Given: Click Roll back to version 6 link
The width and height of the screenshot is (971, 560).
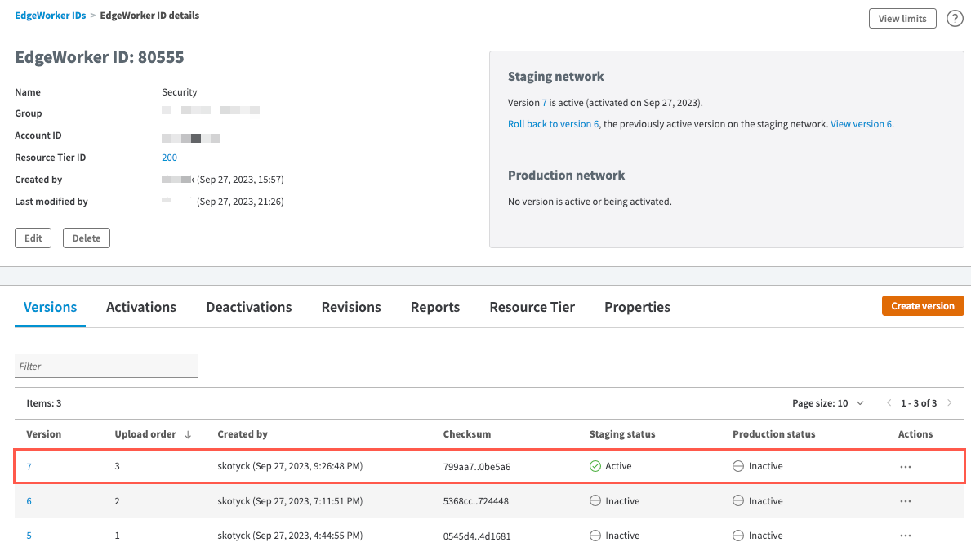Looking at the screenshot, I should coord(553,124).
